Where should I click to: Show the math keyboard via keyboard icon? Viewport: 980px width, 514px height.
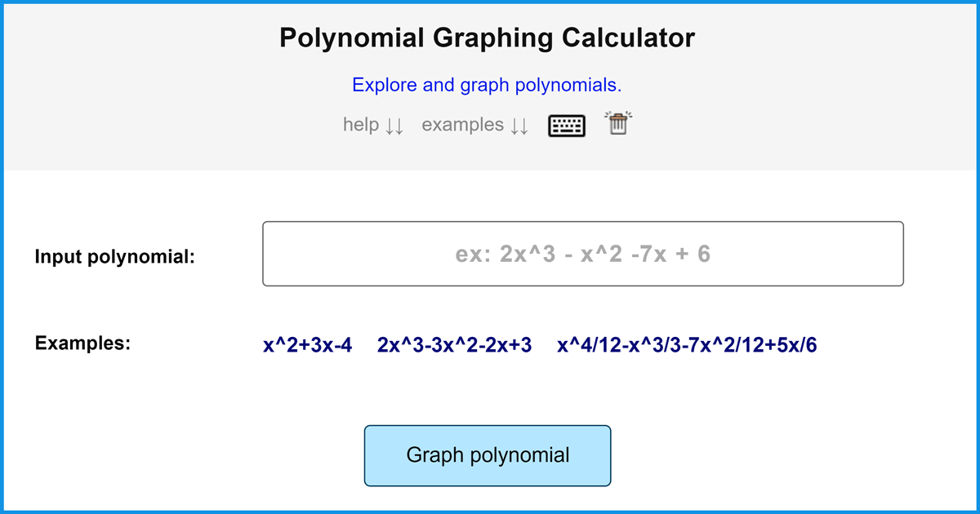point(567,125)
